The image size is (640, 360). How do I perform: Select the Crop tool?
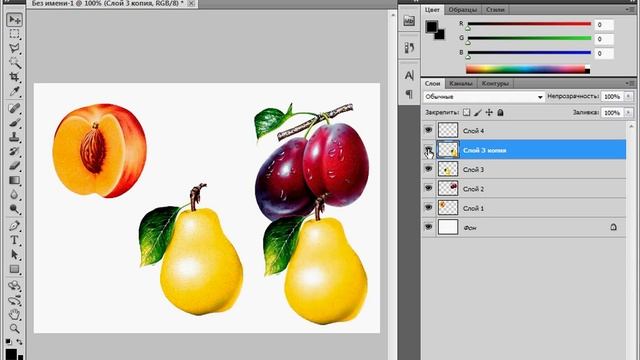pyautogui.click(x=14, y=77)
